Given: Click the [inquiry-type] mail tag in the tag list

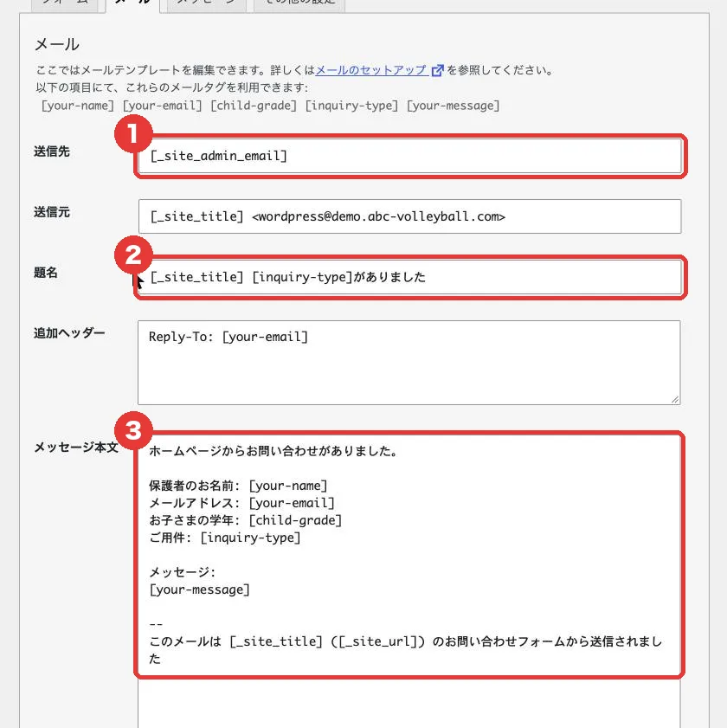Looking at the screenshot, I should tap(352, 106).
